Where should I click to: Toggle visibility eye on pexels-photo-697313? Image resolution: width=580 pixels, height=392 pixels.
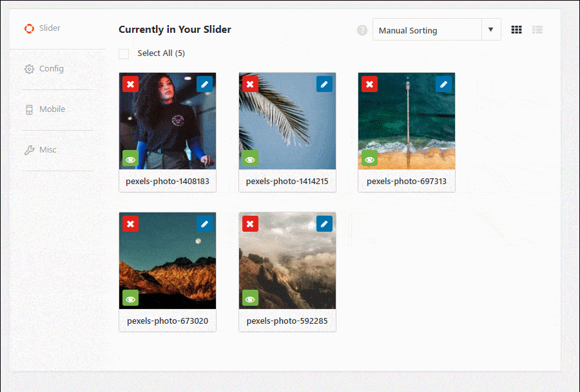pyautogui.click(x=369, y=159)
